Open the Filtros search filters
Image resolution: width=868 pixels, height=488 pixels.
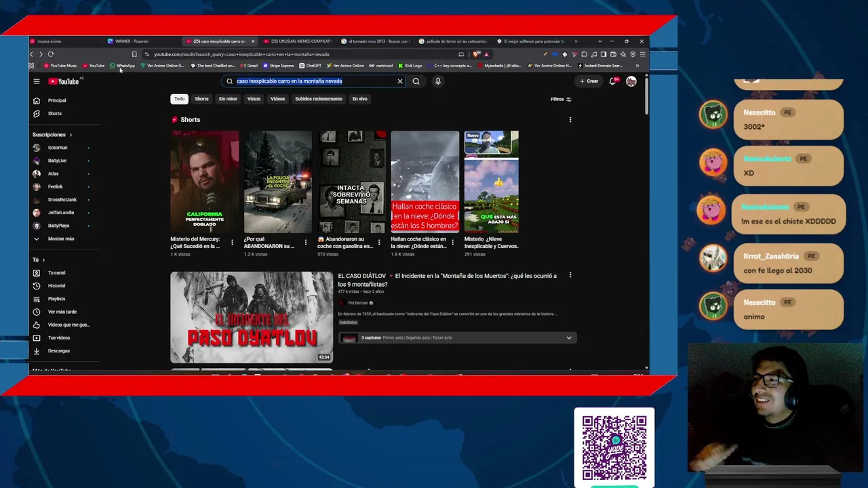(561, 99)
